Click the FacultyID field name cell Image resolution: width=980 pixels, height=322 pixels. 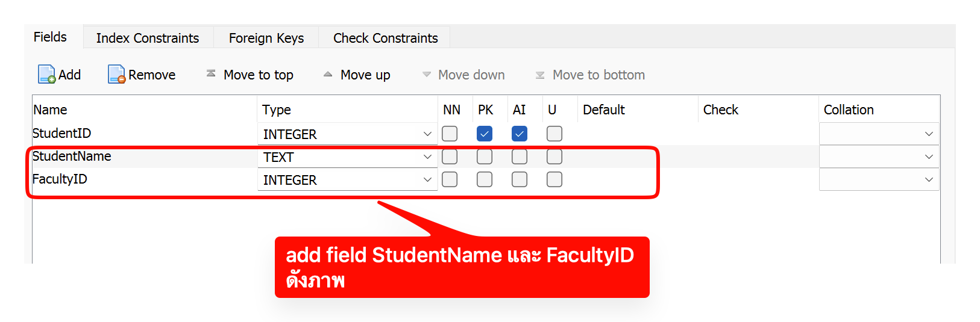click(60, 179)
